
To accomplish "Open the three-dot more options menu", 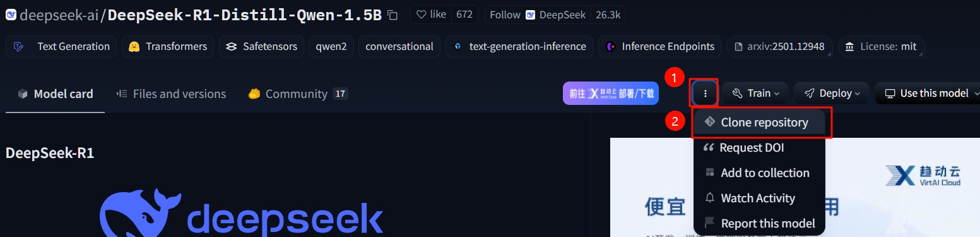I will 705,94.
